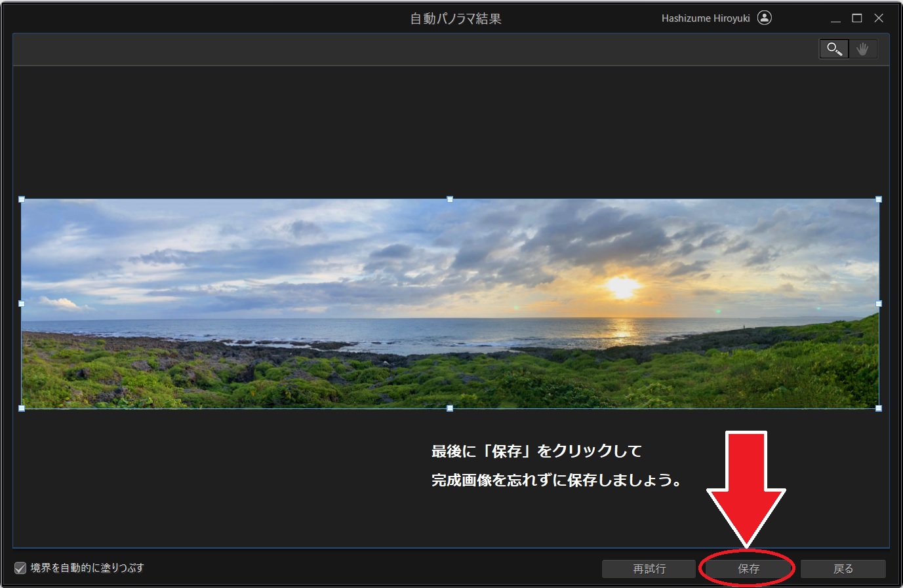Click the bottom-left crop handle
Image resolution: width=903 pixels, height=588 pixels.
point(22,408)
